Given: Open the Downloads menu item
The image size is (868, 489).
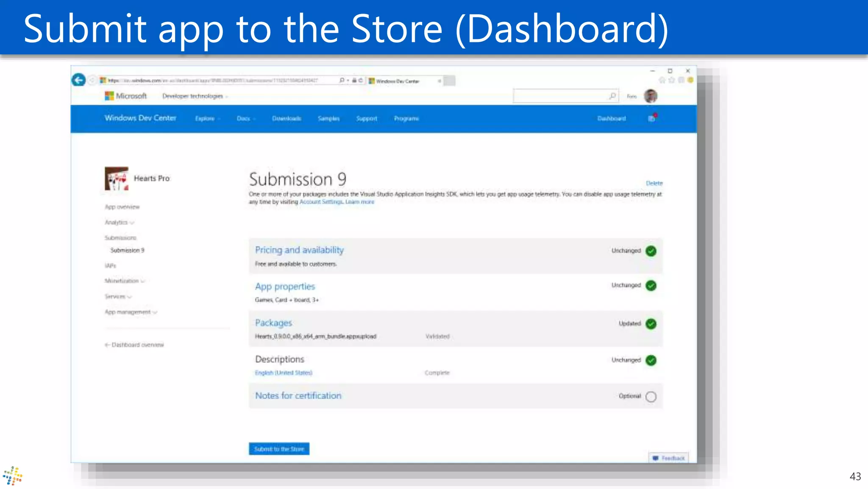Looking at the screenshot, I should click(287, 118).
